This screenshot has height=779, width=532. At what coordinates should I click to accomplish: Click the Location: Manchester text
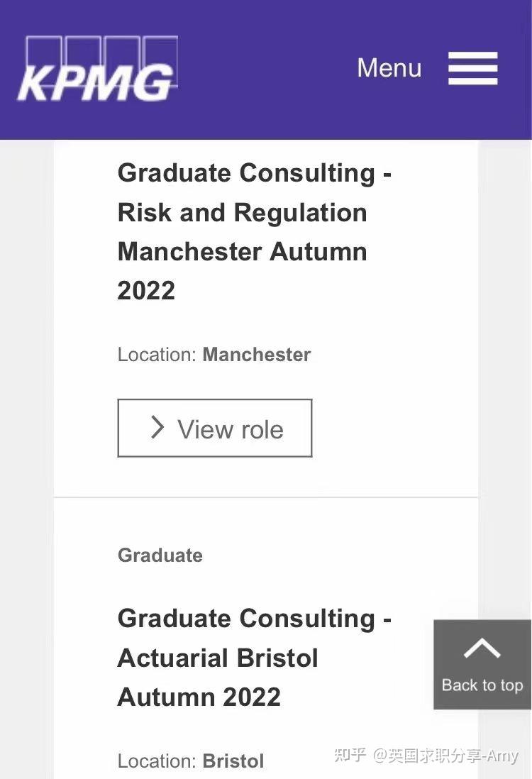click(x=214, y=355)
